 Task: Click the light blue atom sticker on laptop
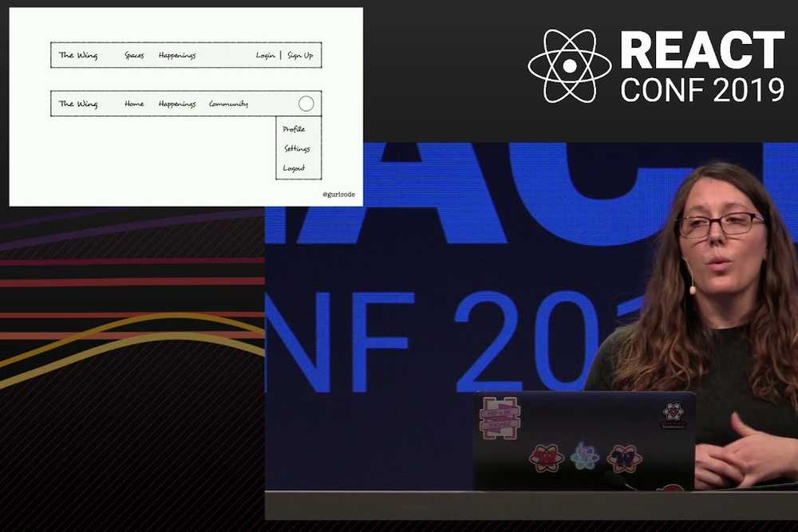point(585,455)
